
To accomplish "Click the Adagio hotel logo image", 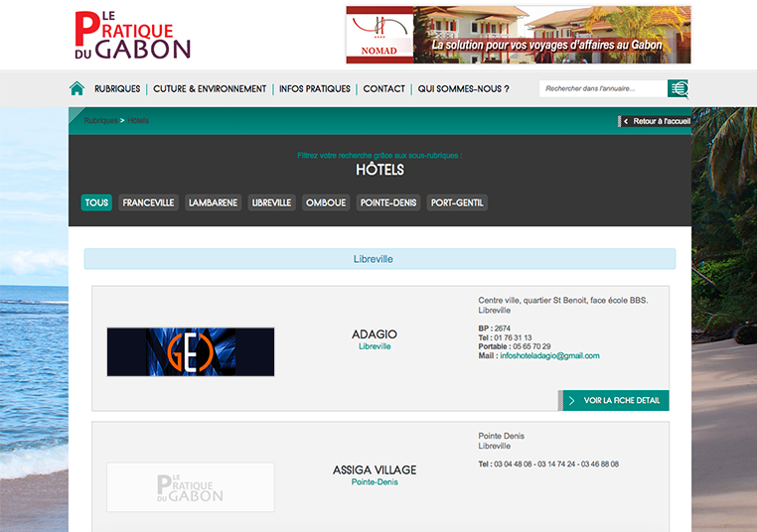I will (x=191, y=351).
